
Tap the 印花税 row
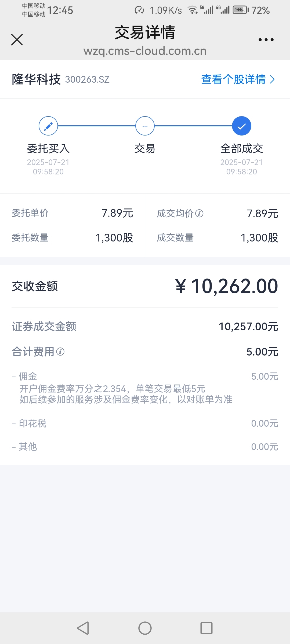pos(145,423)
